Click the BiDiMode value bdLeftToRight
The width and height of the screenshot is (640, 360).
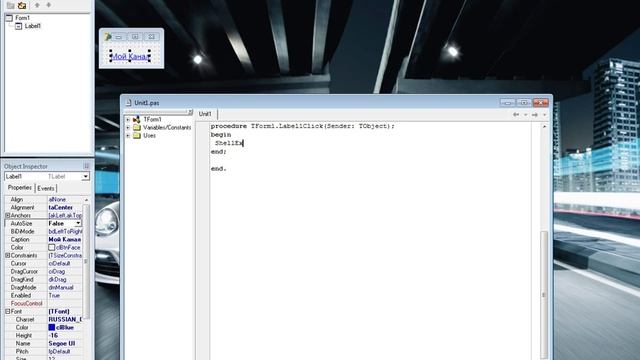point(65,231)
